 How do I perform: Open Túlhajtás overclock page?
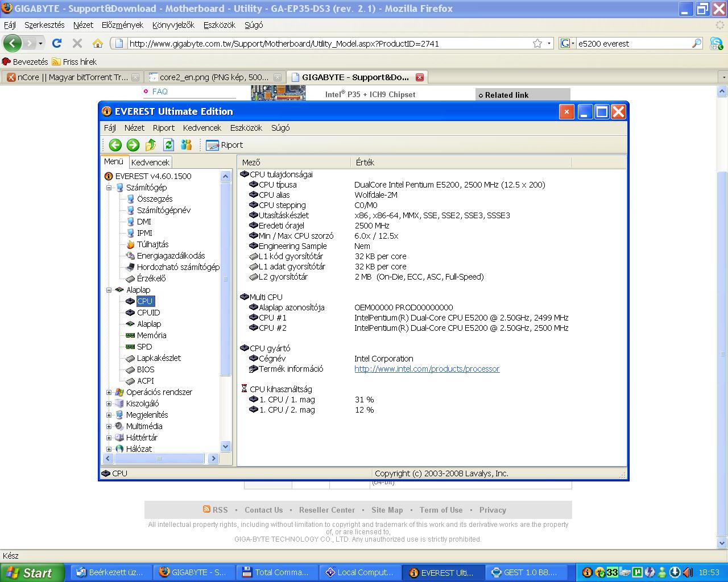[x=152, y=244]
